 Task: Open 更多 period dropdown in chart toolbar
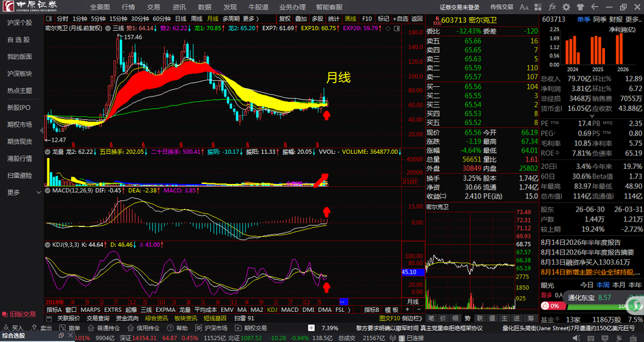coord(250,18)
